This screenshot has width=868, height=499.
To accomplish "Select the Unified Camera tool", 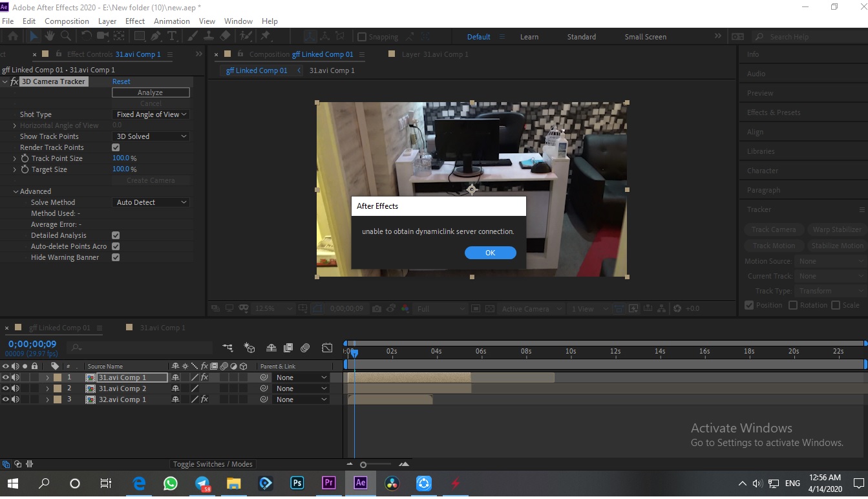I will pyautogui.click(x=102, y=36).
